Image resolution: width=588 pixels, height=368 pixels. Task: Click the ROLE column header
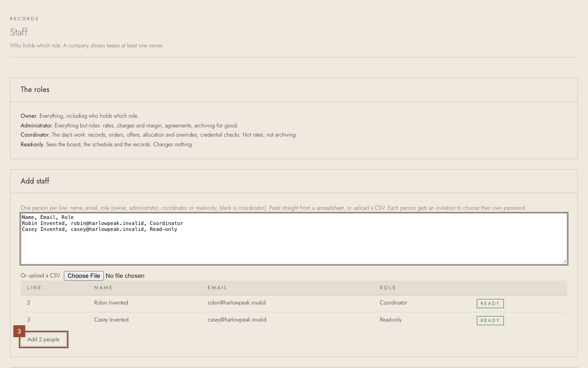[388, 287]
